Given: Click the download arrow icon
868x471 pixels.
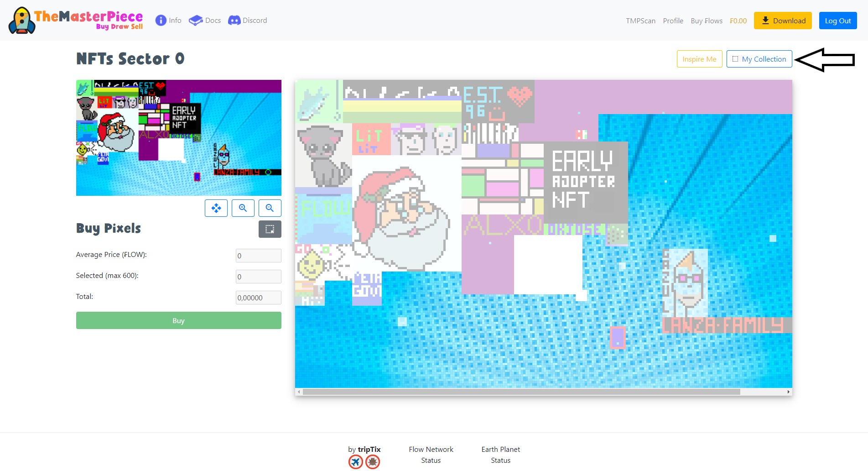Looking at the screenshot, I should [765, 21].
